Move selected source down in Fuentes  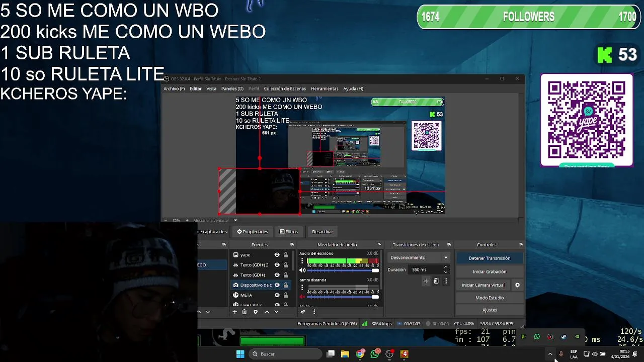[x=276, y=312]
